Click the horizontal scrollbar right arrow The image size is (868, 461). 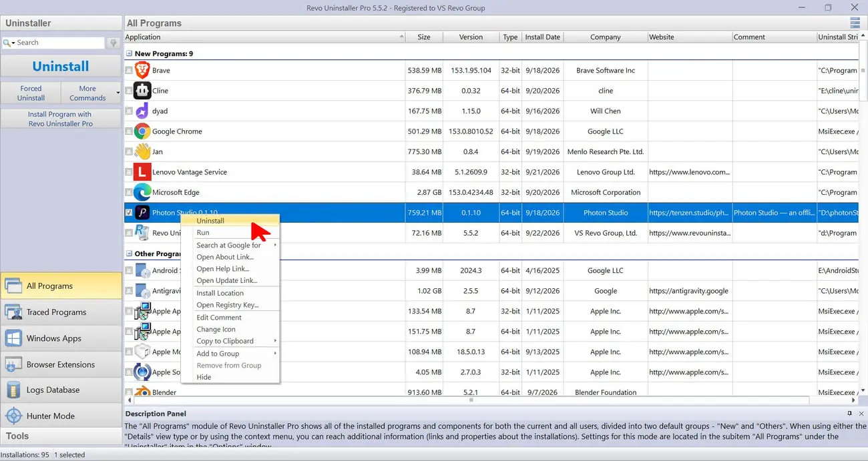click(x=854, y=400)
